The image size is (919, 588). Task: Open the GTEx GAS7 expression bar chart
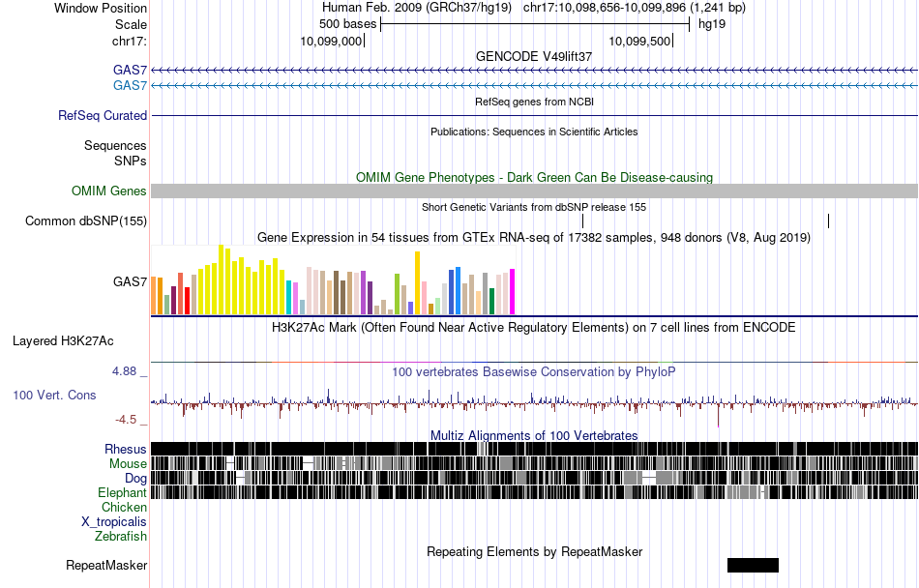point(334,280)
